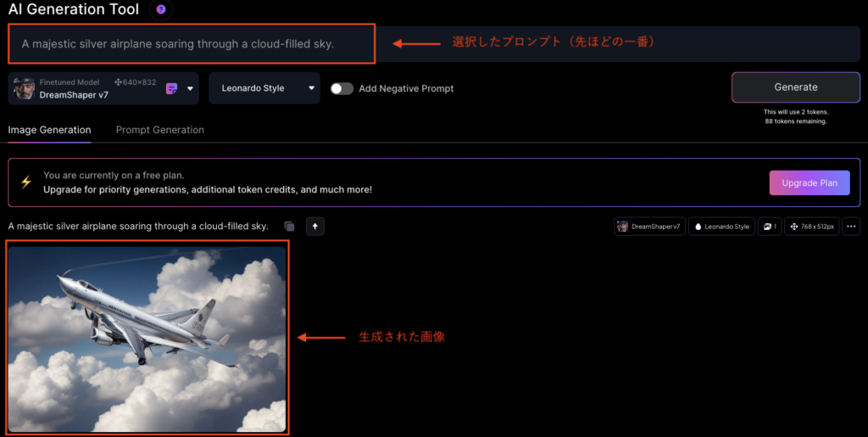Click the purple notes icon in model selector
The image size is (868, 437).
tap(171, 88)
